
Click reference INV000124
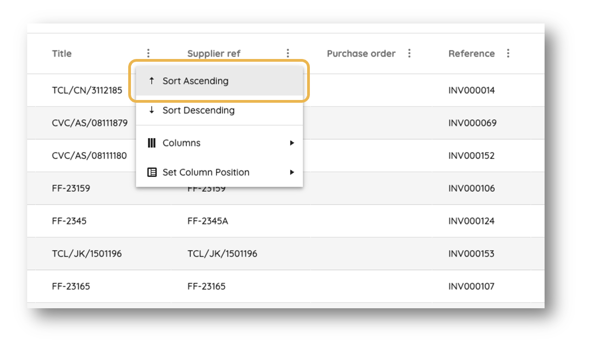click(x=471, y=221)
